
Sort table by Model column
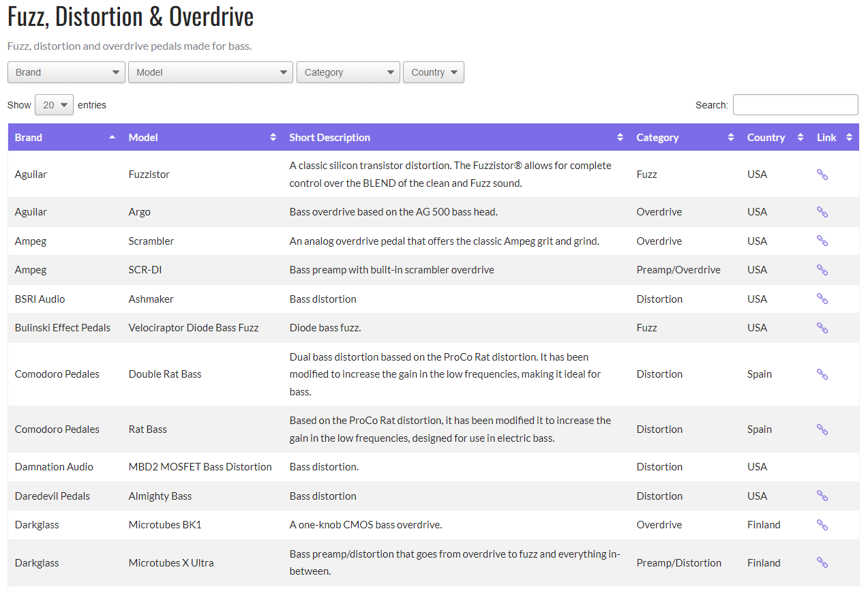pos(203,138)
